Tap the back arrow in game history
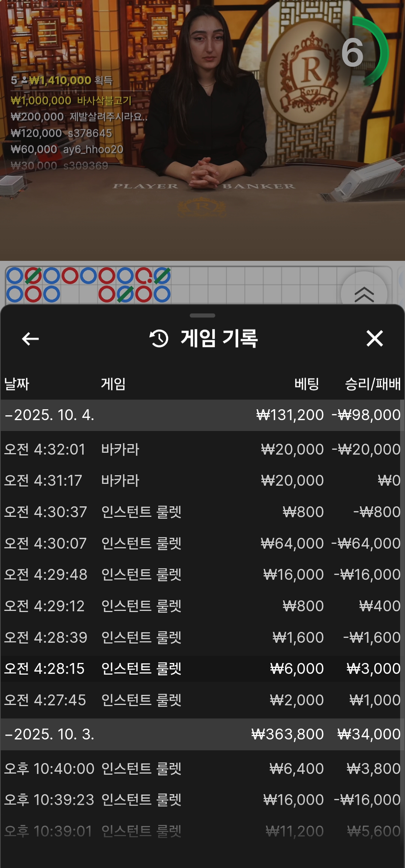405x868 pixels. (30, 339)
